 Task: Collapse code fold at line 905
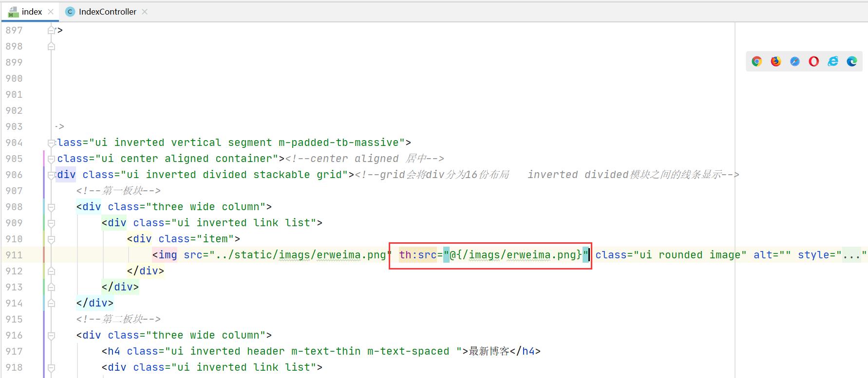pos(51,159)
